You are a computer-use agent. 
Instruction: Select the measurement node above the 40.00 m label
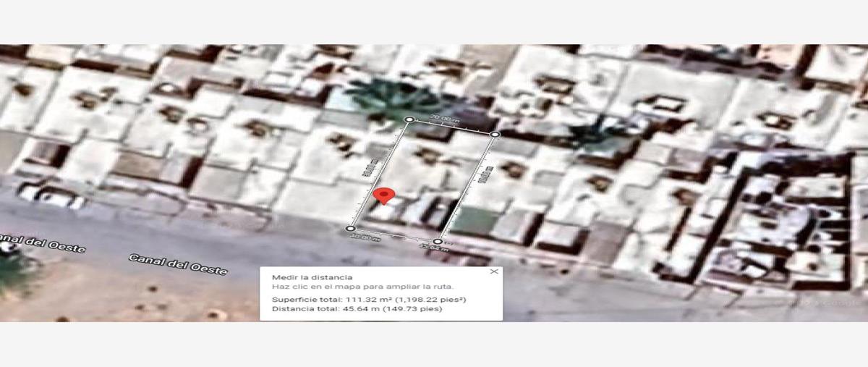pos(350,228)
